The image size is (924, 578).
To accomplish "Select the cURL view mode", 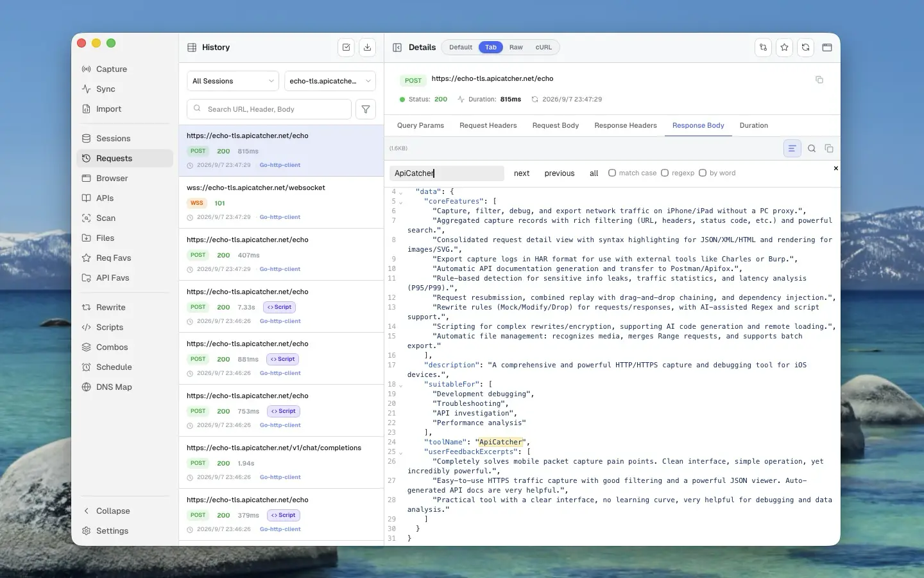I will [543, 48].
